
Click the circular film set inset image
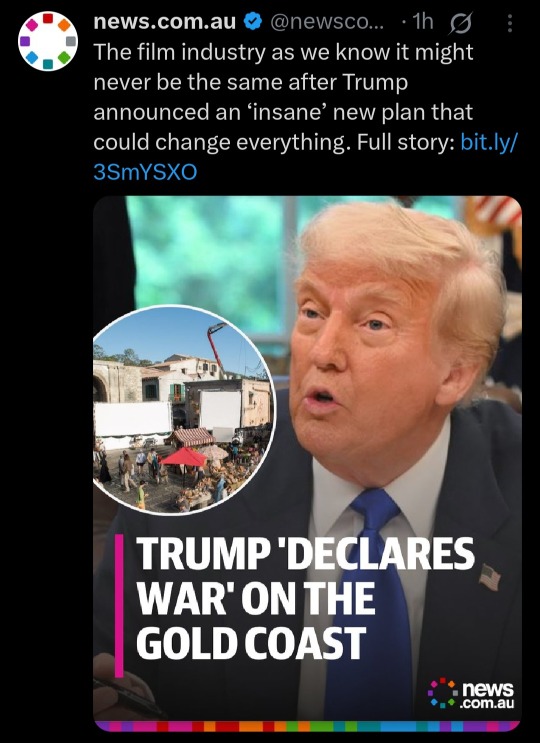click(184, 410)
